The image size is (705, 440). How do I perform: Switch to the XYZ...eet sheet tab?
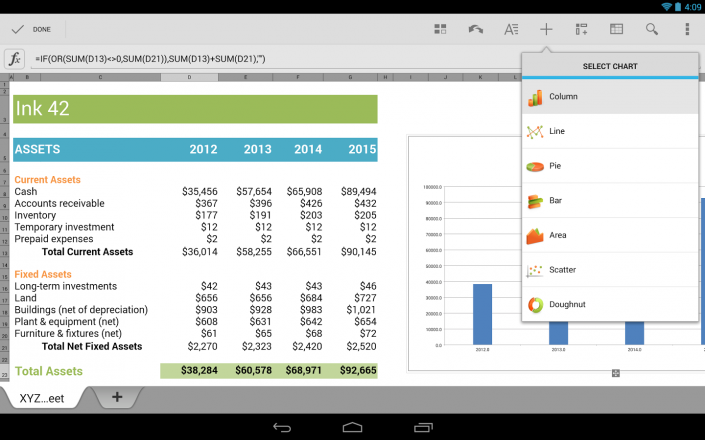[42, 398]
